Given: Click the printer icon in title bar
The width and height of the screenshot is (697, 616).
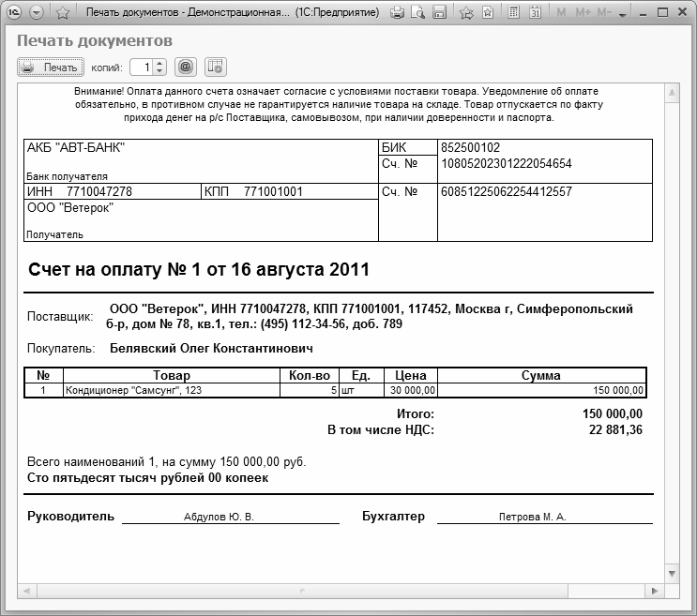Looking at the screenshot, I should coord(397,12).
